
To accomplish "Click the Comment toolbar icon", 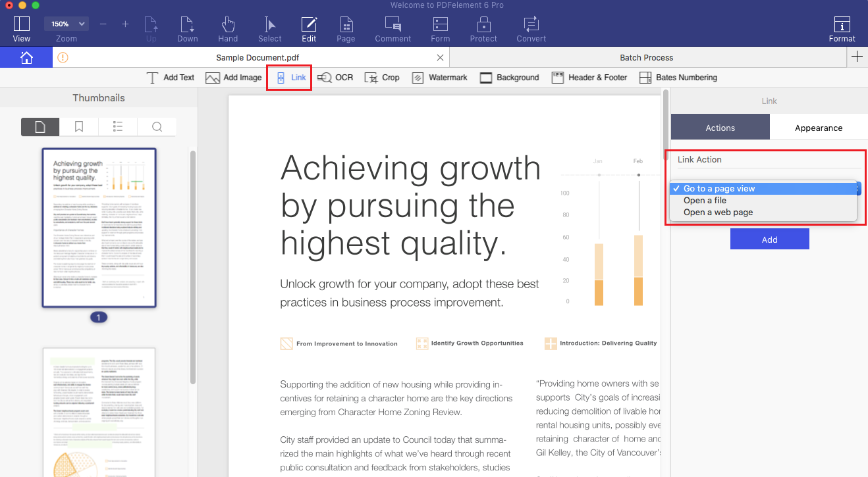I will pos(393,29).
